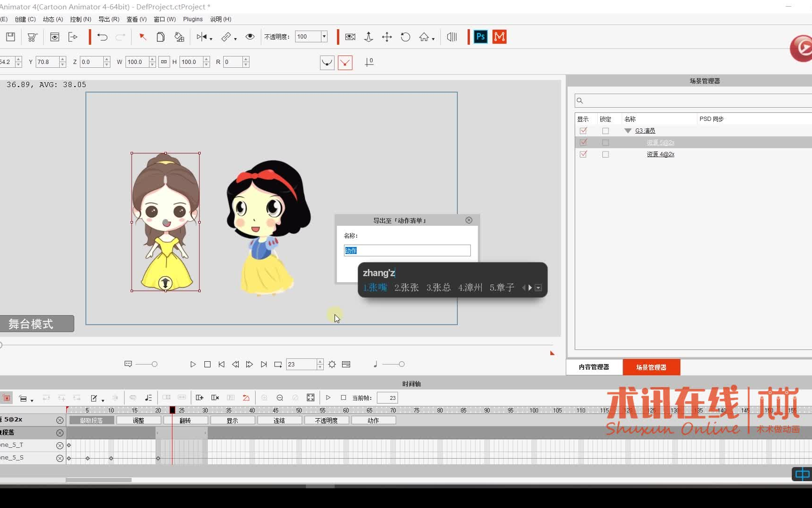Click 舞台模式 button
Image resolution: width=812 pixels, height=508 pixels.
[37, 324]
